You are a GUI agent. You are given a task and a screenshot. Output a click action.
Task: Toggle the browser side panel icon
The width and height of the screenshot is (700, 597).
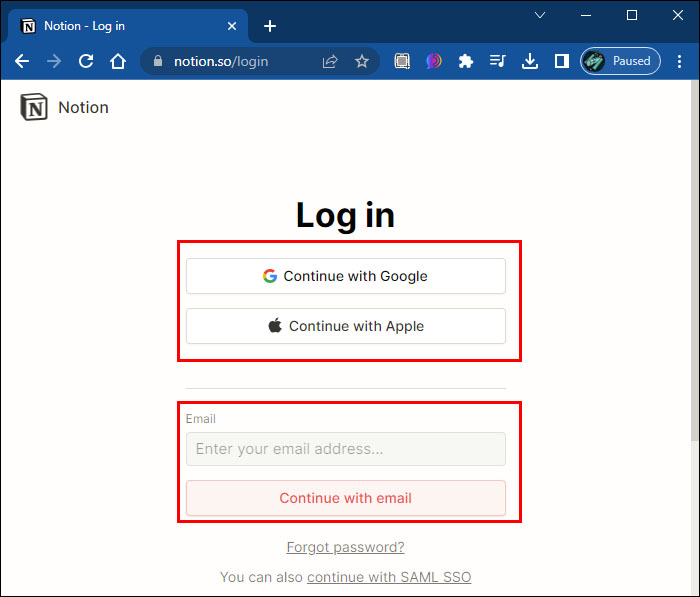click(x=561, y=61)
